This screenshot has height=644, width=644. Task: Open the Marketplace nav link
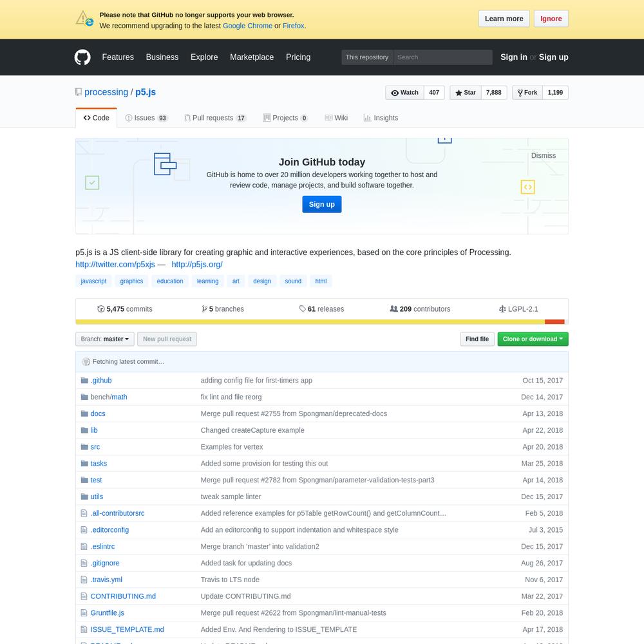click(x=252, y=57)
